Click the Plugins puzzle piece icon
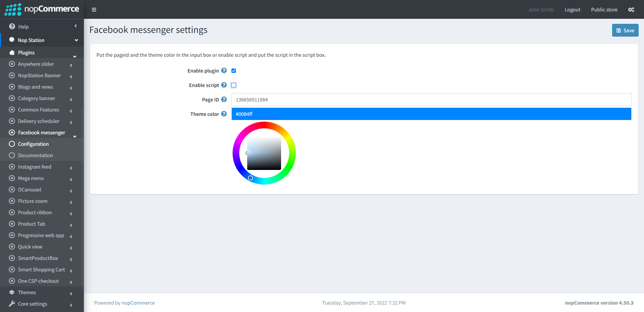Image resolution: width=644 pixels, height=312 pixels. click(x=12, y=53)
